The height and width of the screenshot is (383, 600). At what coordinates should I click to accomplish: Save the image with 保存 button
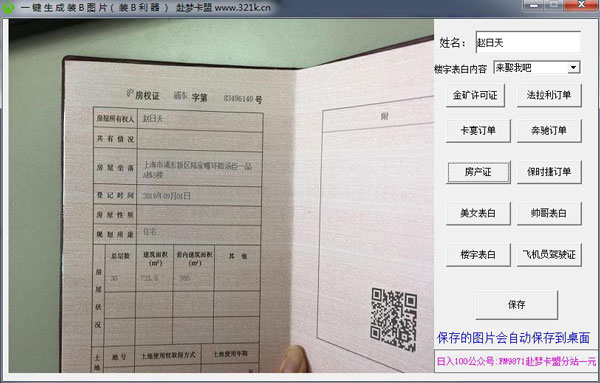click(516, 305)
